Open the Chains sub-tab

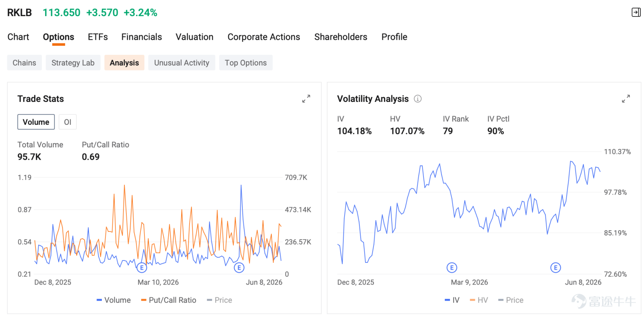tap(24, 63)
